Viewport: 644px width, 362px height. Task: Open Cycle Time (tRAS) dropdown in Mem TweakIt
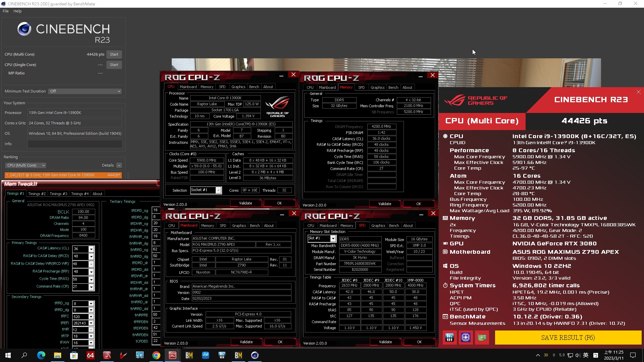coord(91,280)
